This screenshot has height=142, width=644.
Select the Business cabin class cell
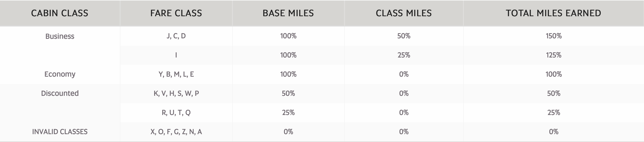pyautogui.click(x=60, y=36)
